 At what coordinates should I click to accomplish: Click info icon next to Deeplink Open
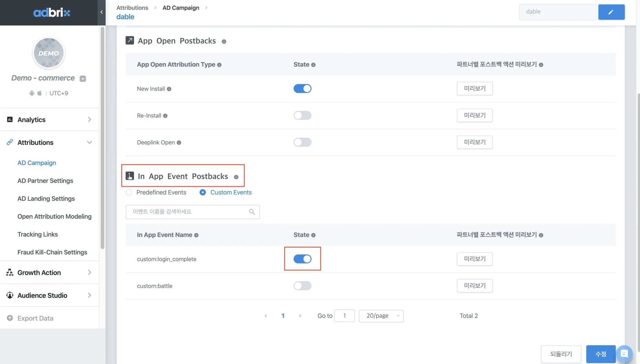coord(179,143)
